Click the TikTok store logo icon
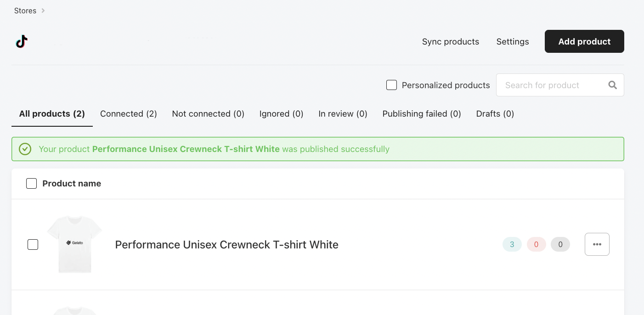This screenshot has height=315, width=644. [22, 42]
